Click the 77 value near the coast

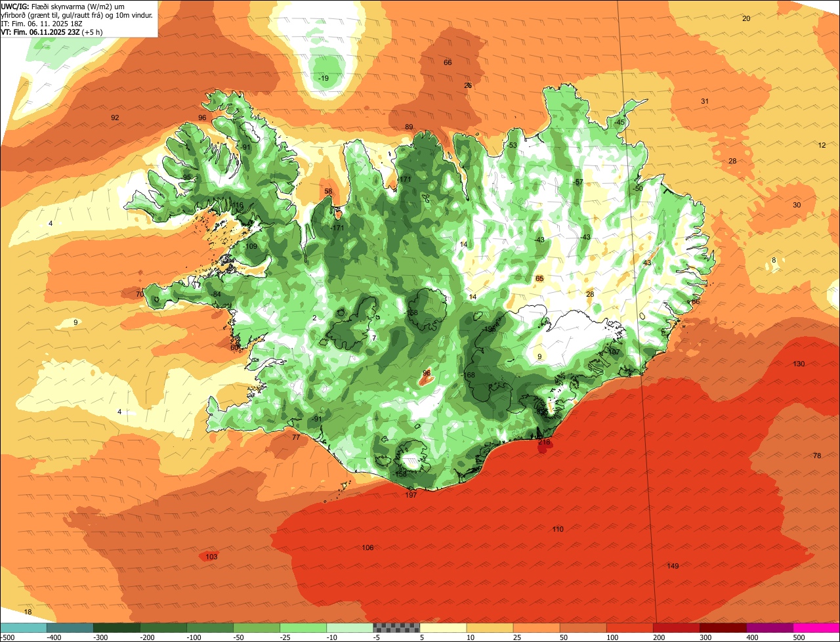296,437
